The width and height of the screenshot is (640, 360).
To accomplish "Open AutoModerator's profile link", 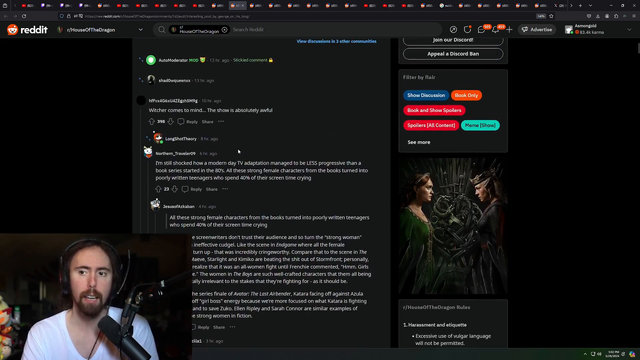I will coord(173,60).
